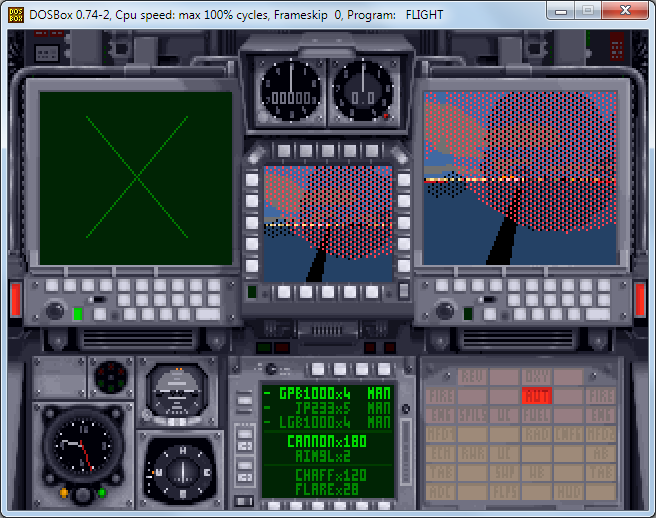Click the left TAB caution cell
The height and width of the screenshot is (518, 656).
point(441,473)
